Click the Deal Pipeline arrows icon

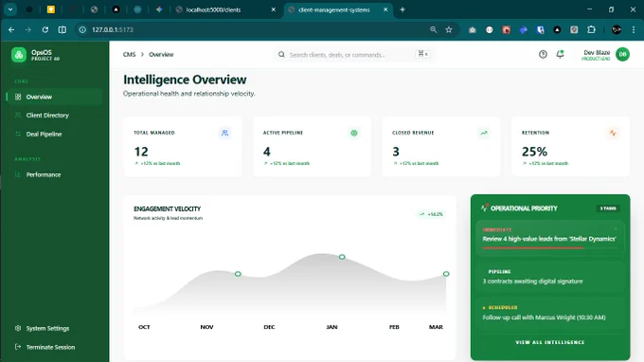(x=18, y=134)
